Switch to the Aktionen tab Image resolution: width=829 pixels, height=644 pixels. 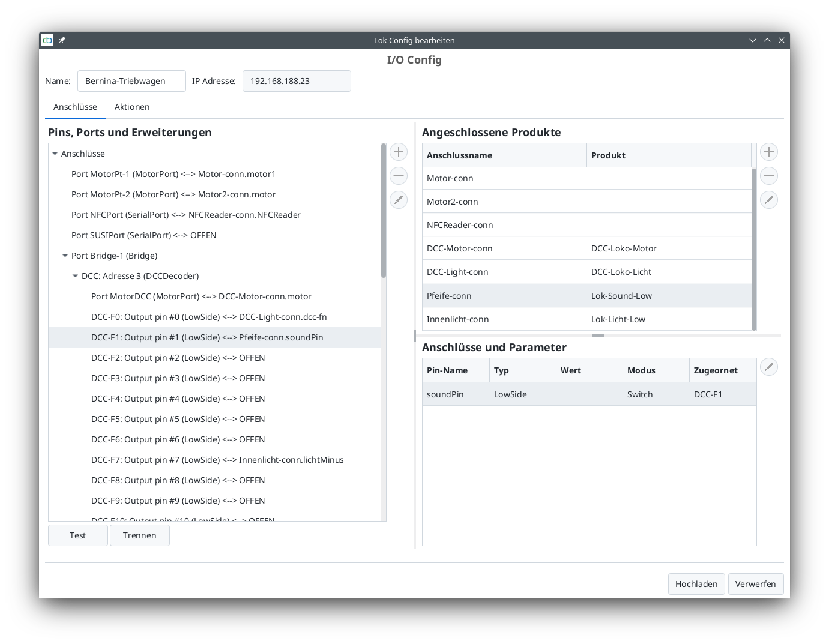point(132,107)
